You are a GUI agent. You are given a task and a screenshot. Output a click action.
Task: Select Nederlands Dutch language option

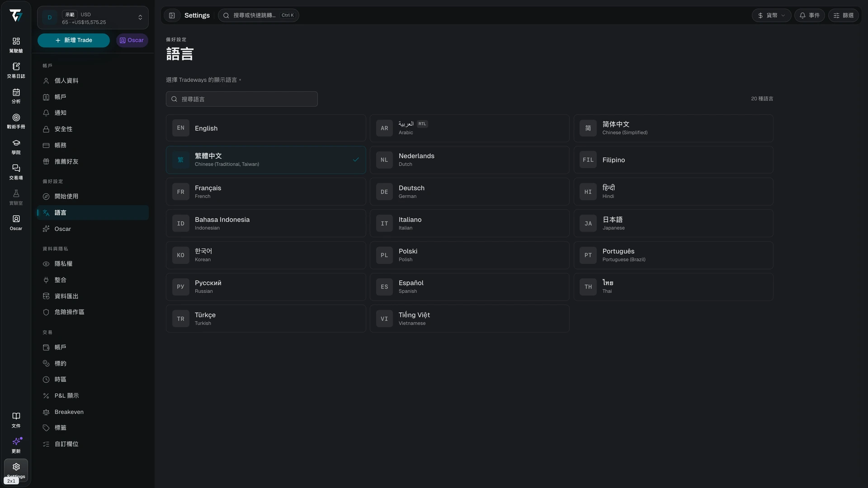coord(469,160)
